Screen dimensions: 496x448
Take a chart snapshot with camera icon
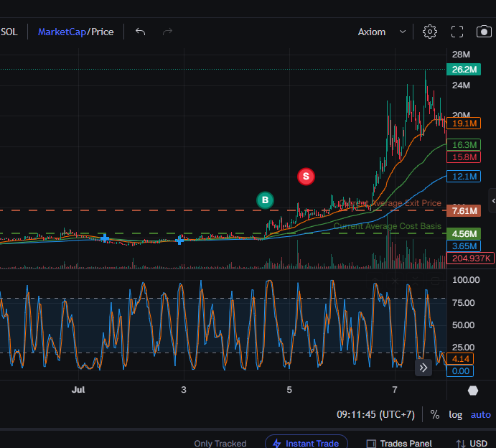(x=484, y=32)
